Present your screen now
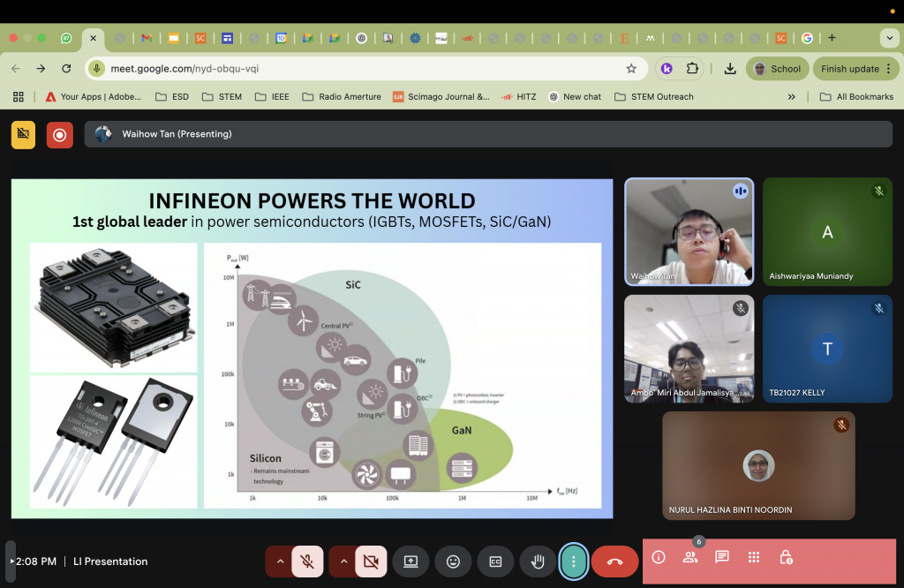This screenshot has height=588, width=904. [x=411, y=561]
